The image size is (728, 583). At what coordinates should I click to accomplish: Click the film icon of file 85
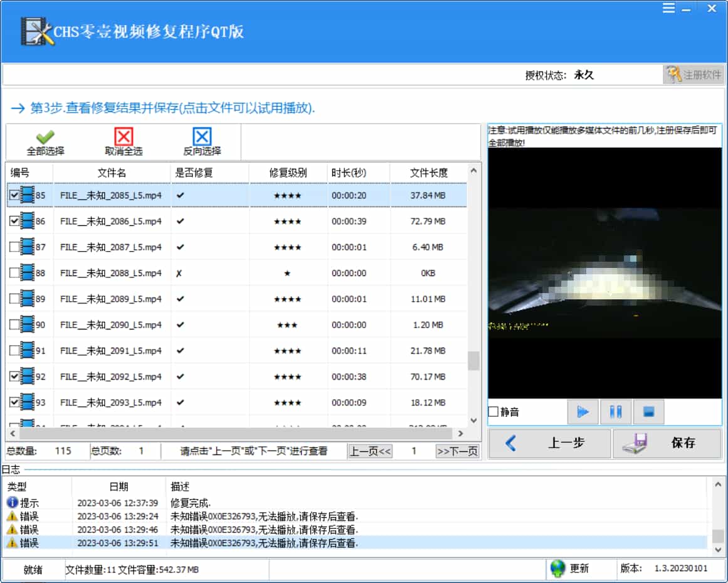(28, 195)
